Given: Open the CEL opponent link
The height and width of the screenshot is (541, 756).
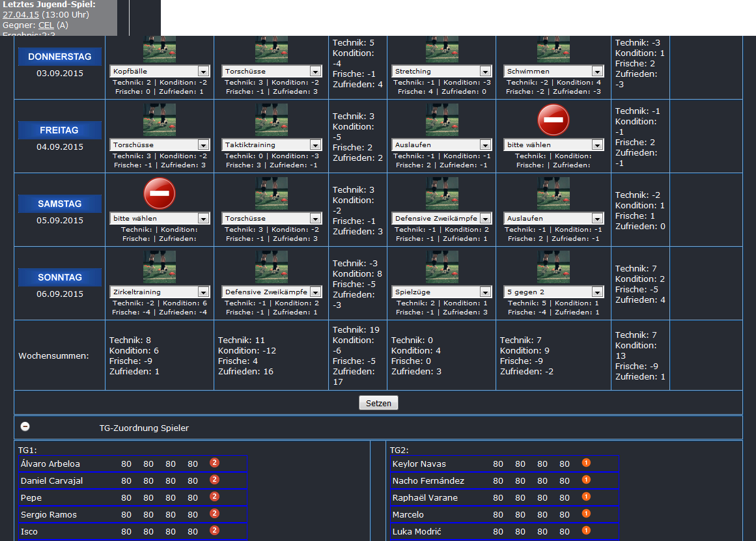Looking at the screenshot, I should pyautogui.click(x=46, y=25).
